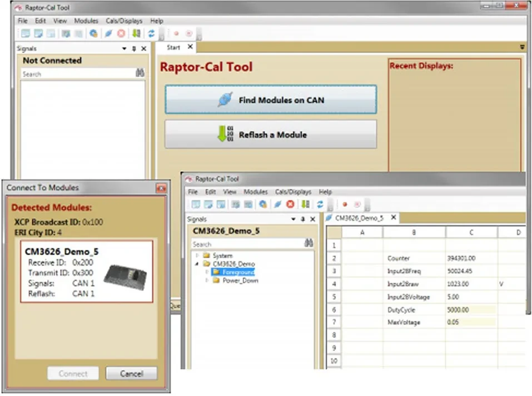Switch to the Start tab
532x396 pixels.
tap(173, 48)
